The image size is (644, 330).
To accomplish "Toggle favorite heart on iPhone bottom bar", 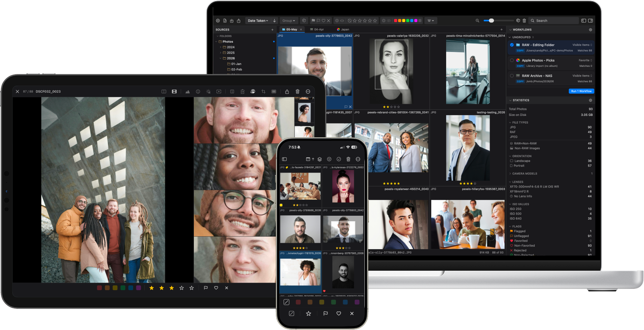I will point(339,313).
